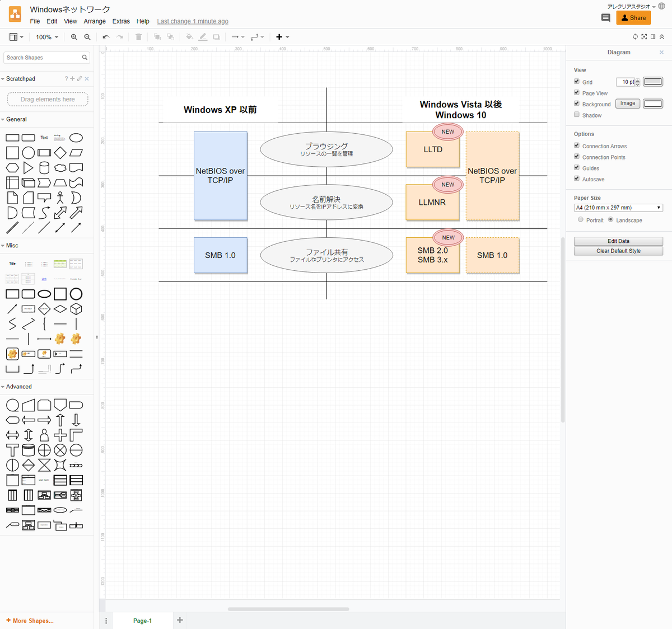This screenshot has height=629, width=672.
Task: Click the line color pencil icon
Action: click(203, 37)
